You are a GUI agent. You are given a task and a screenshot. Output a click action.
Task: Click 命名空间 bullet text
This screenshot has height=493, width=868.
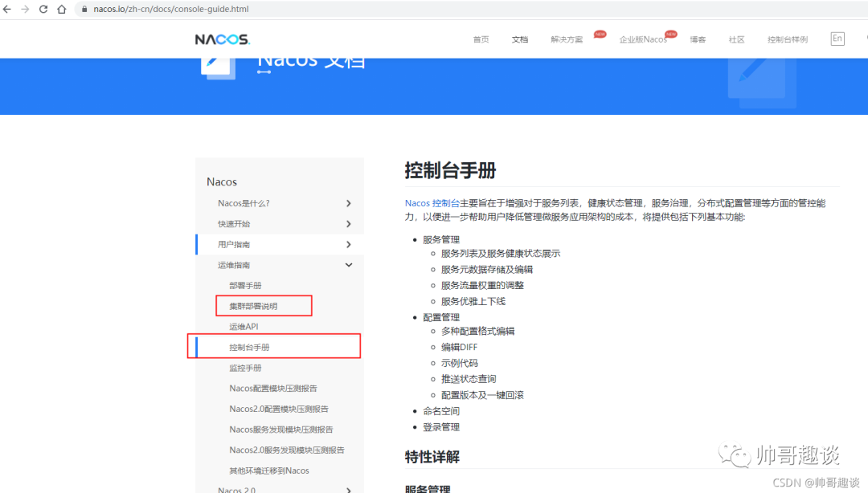441,411
